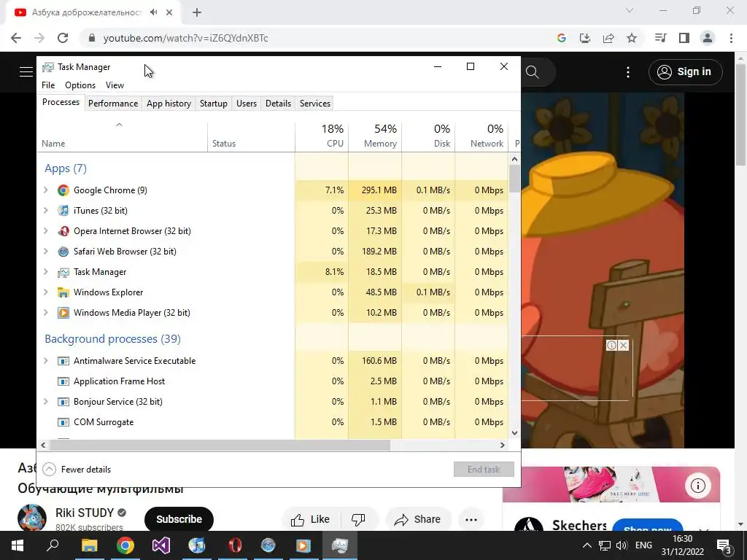Click the YouTube Sign in button
The width and height of the screenshot is (747, 560).
tap(685, 72)
